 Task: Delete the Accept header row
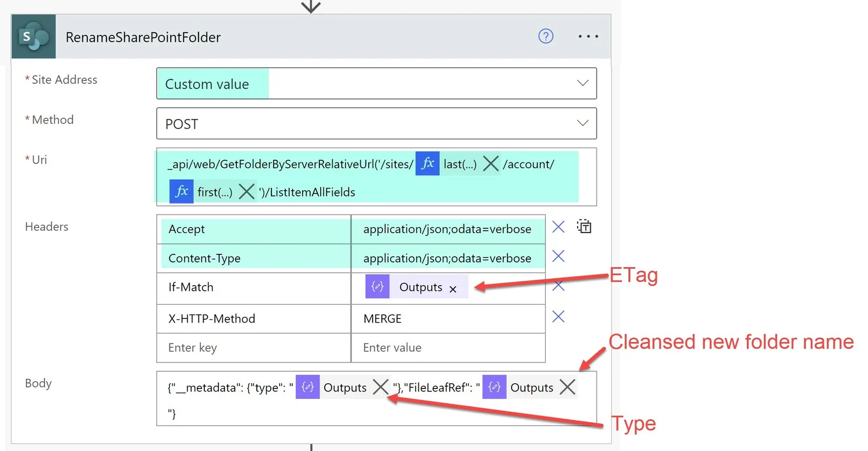click(557, 227)
